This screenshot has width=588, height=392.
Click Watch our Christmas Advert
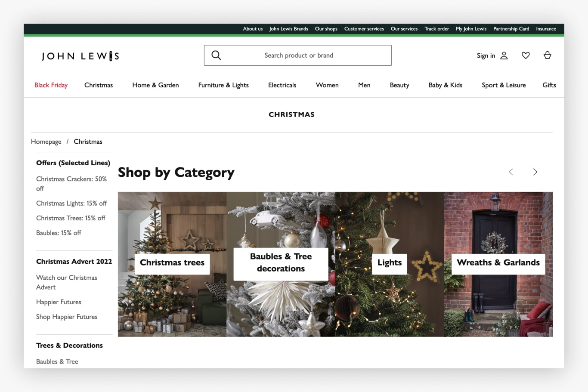(x=66, y=282)
